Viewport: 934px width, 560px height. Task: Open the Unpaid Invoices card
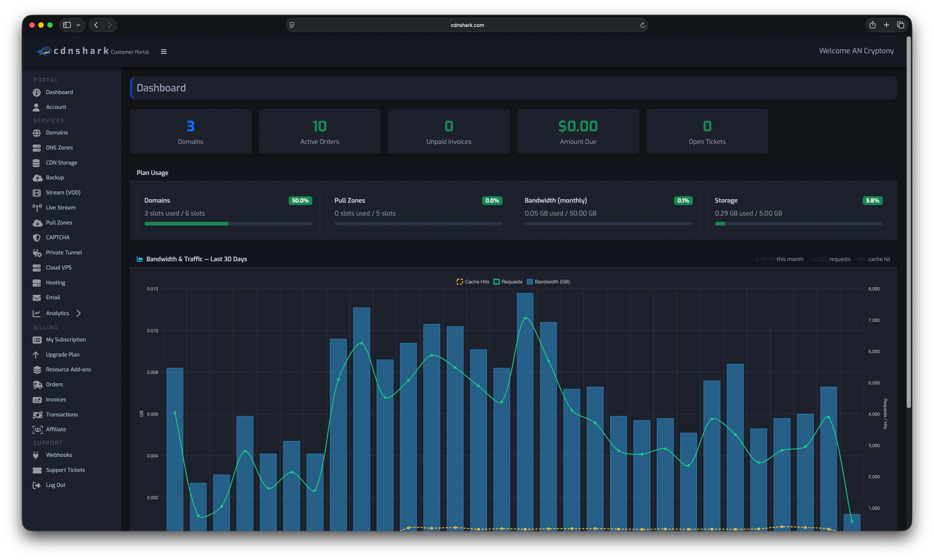[449, 131]
